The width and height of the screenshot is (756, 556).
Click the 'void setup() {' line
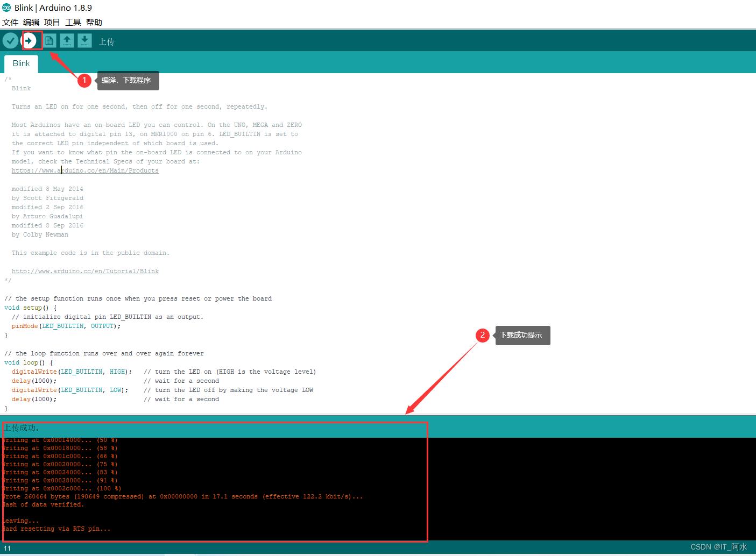(31, 308)
